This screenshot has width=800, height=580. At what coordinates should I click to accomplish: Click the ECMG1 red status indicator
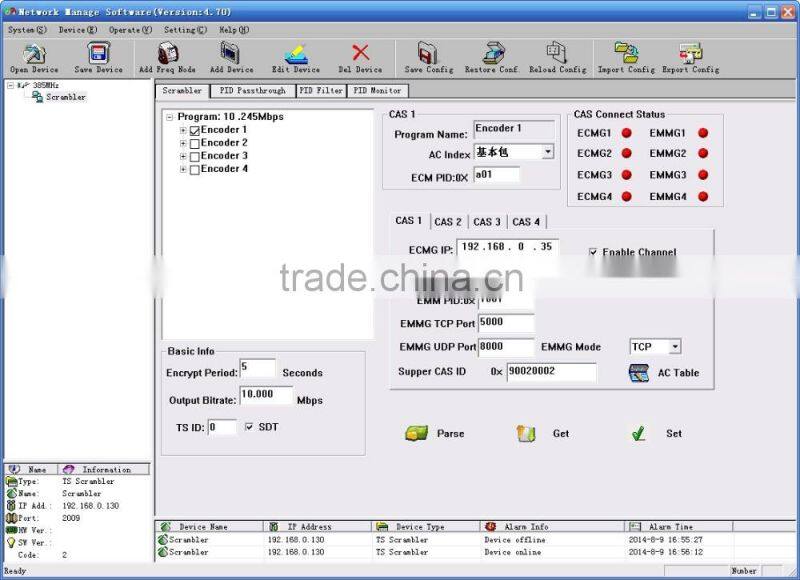pyautogui.click(x=627, y=133)
